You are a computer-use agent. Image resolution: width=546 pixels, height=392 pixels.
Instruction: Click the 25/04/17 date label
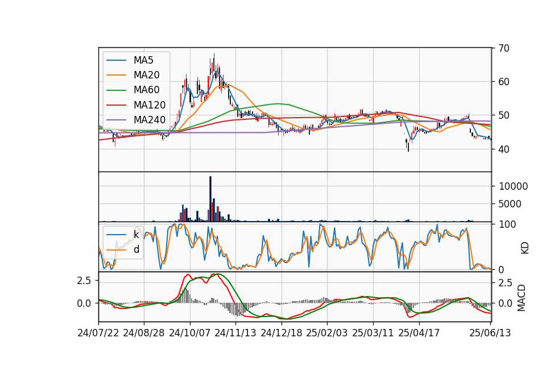point(419,333)
